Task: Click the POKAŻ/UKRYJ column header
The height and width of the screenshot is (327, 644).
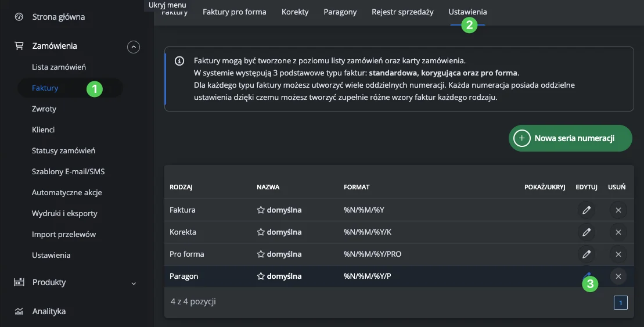Action: pyautogui.click(x=545, y=187)
